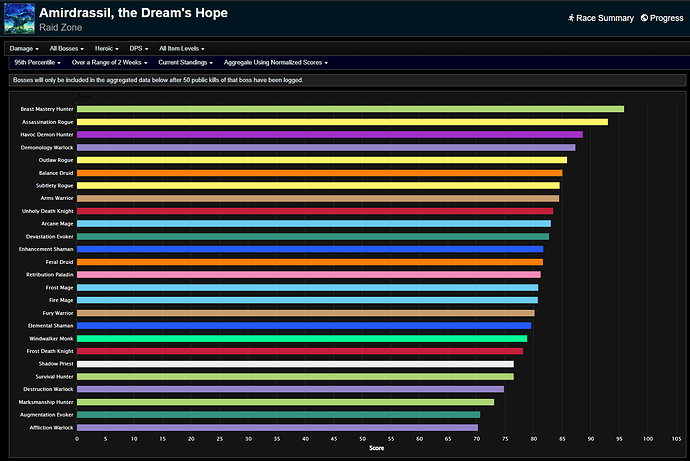Open the Damage metric dropdown
Viewport: 690px width, 461px height.
click(24, 48)
